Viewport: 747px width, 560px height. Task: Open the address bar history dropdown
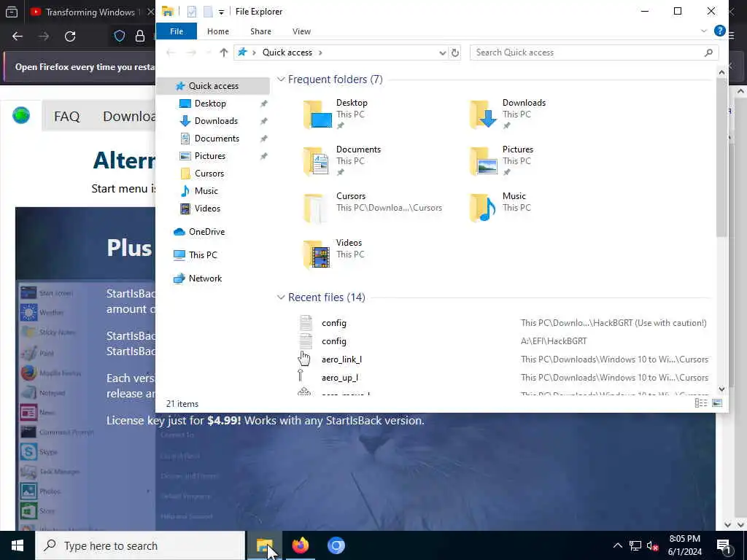443,52
